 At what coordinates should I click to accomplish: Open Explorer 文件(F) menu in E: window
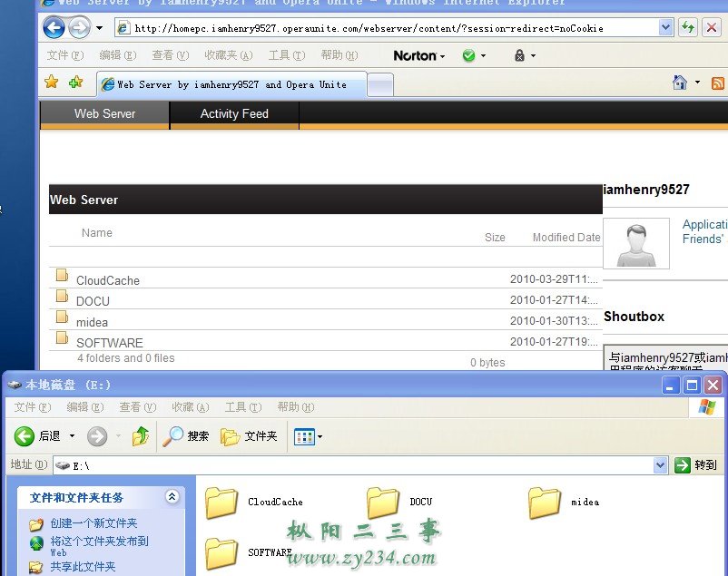(x=33, y=407)
